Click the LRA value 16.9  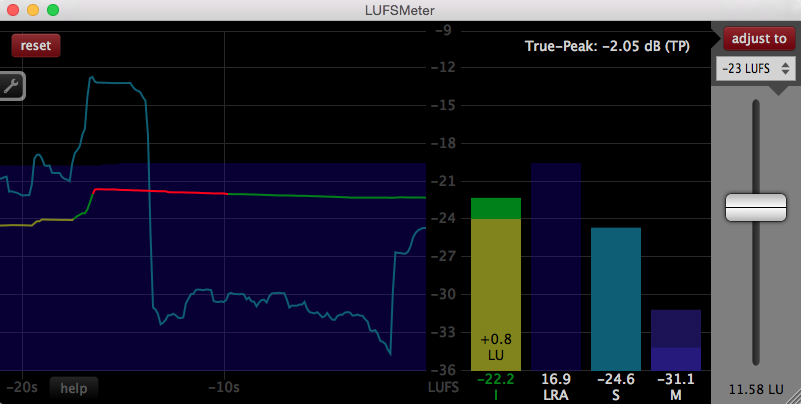[x=556, y=379]
